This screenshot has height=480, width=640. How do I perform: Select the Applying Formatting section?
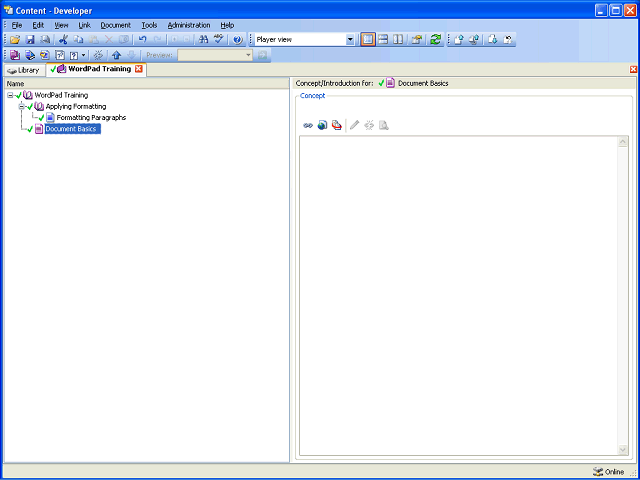pos(76,107)
